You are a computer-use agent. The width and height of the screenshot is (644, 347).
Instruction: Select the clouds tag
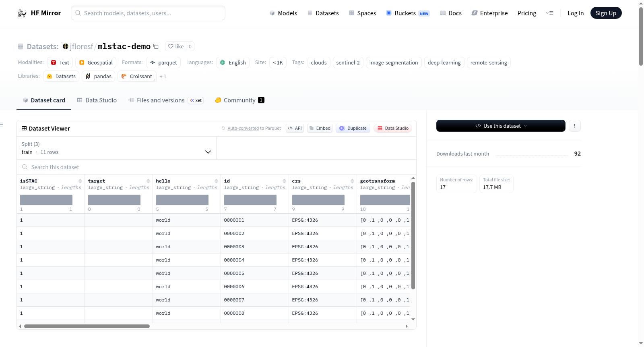(x=319, y=62)
